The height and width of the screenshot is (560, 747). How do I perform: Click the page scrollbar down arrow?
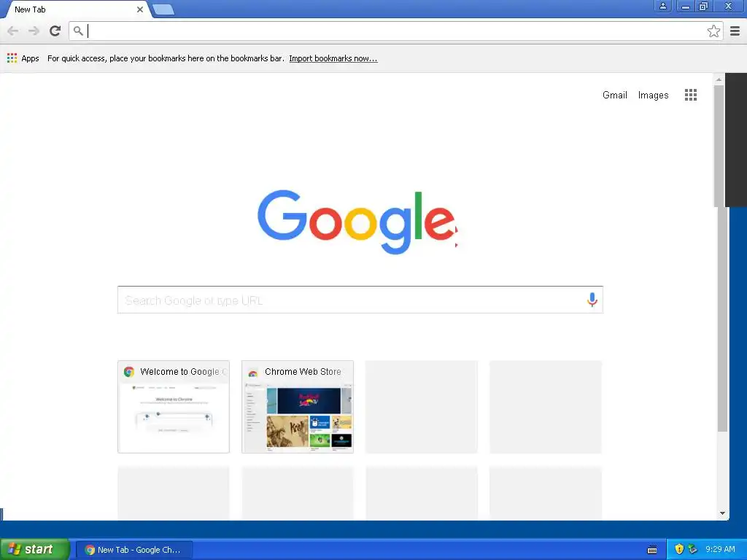tap(722, 513)
